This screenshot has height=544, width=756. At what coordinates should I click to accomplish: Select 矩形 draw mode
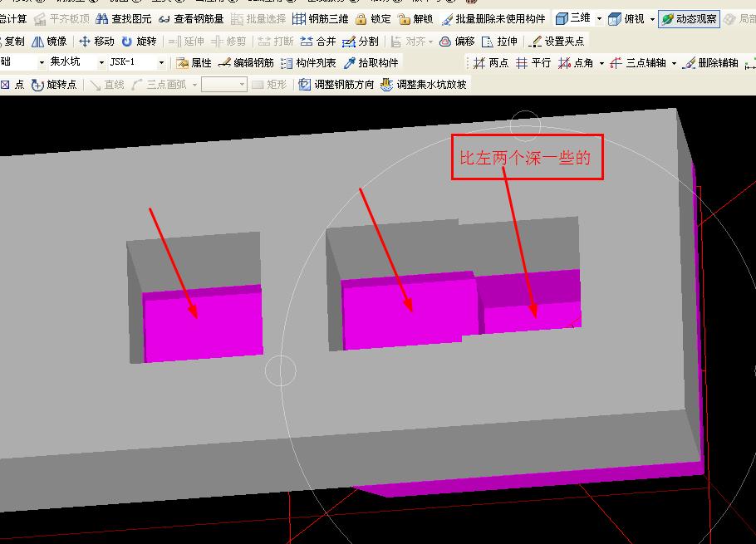point(269,85)
